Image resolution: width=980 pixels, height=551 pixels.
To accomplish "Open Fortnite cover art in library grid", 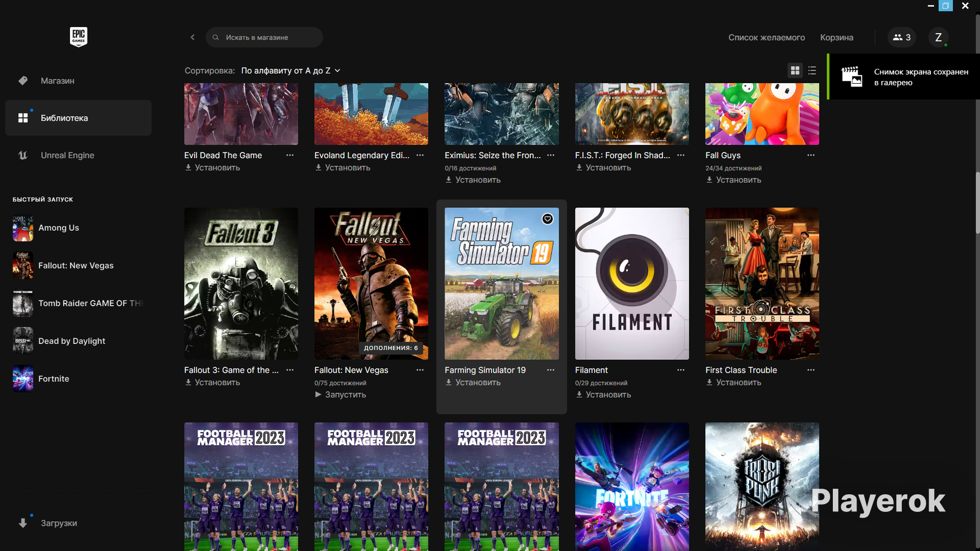I will coord(632,487).
